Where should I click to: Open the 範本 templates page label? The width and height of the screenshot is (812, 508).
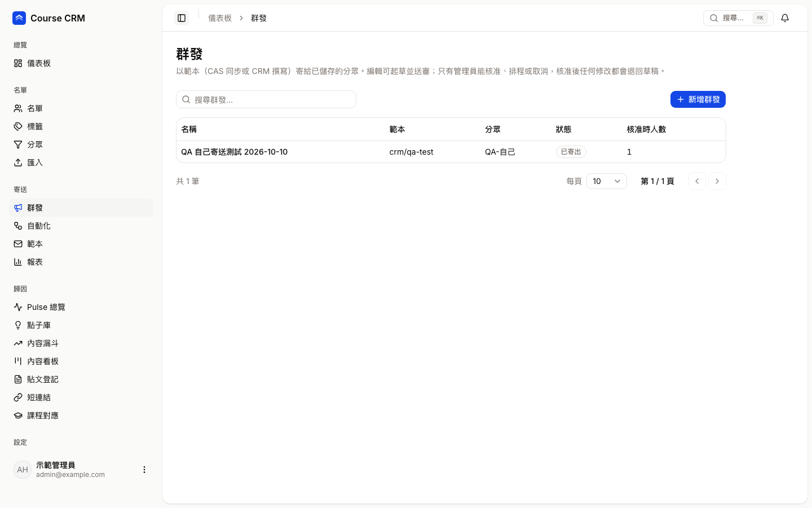tap(35, 244)
